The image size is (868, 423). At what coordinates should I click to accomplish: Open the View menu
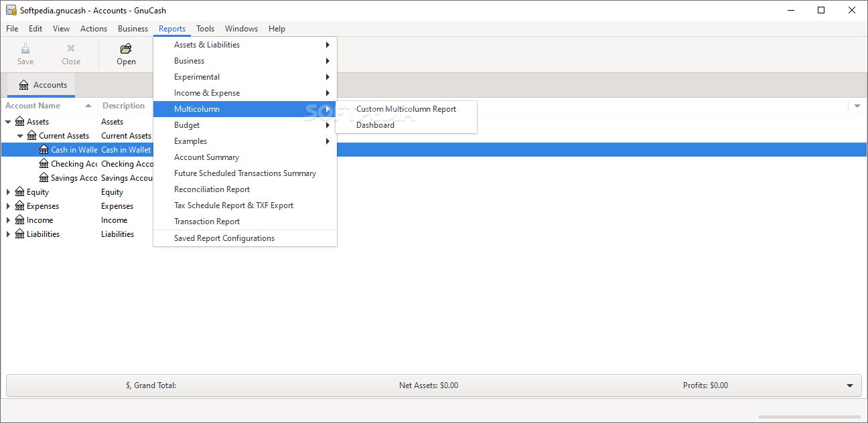click(x=62, y=29)
